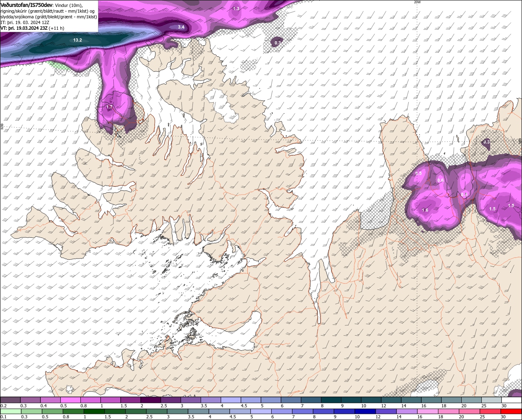Click the '20W' longitude label
The height and width of the screenshot is (420, 522).
417,2
